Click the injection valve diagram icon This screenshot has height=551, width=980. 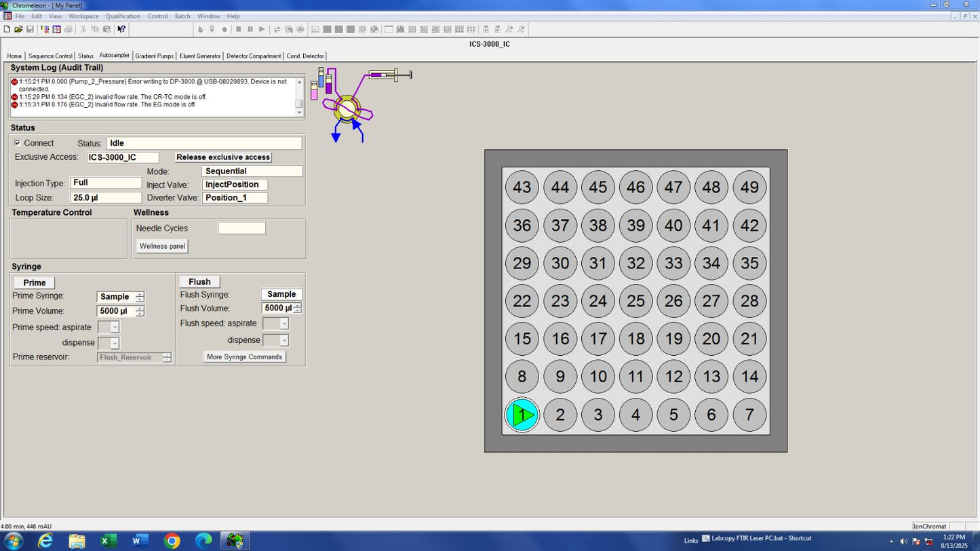click(347, 108)
